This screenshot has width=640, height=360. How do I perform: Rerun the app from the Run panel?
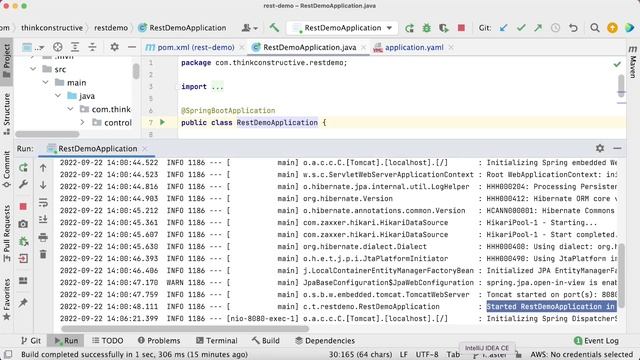tap(23, 167)
